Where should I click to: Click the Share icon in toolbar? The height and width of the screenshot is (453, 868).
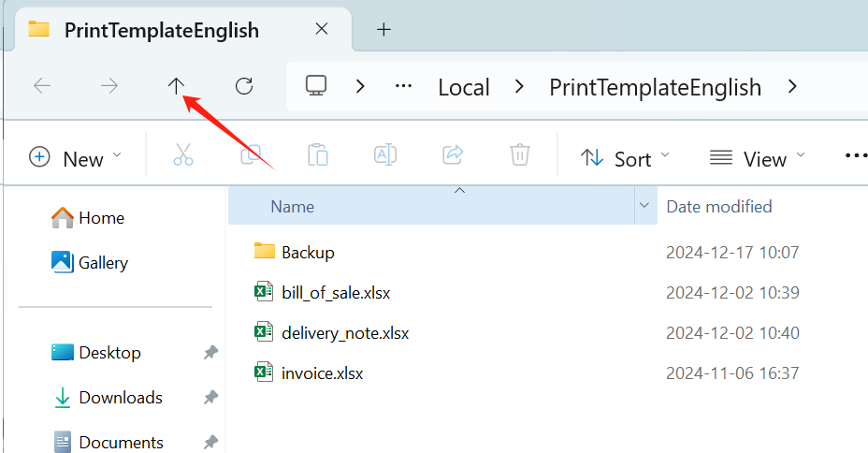[453, 155]
